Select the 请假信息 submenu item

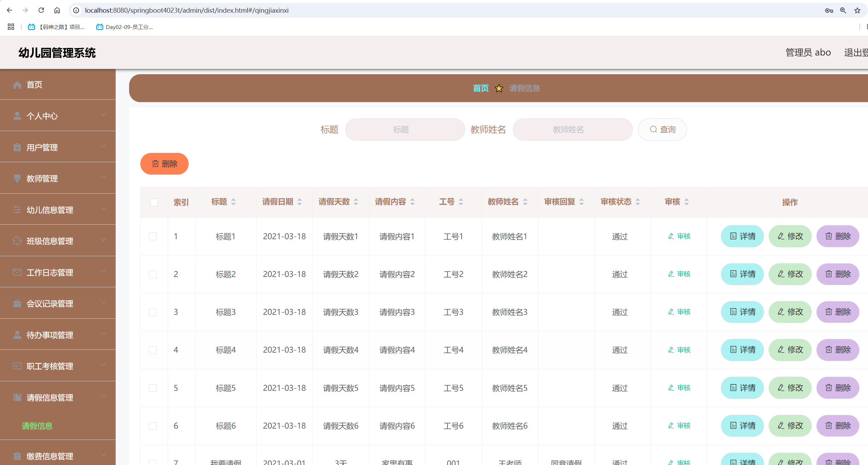[x=37, y=426]
